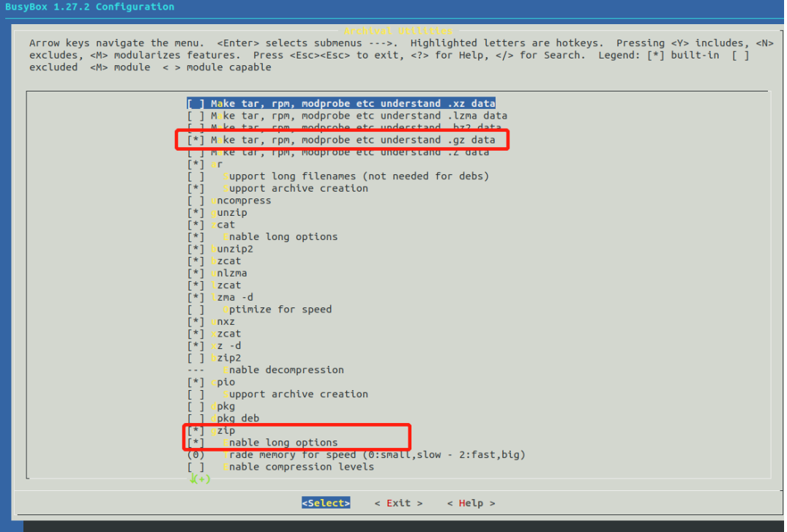The image size is (787, 532).
Task: Select the Enable decompression entry
Action: [x=266, y=370]
